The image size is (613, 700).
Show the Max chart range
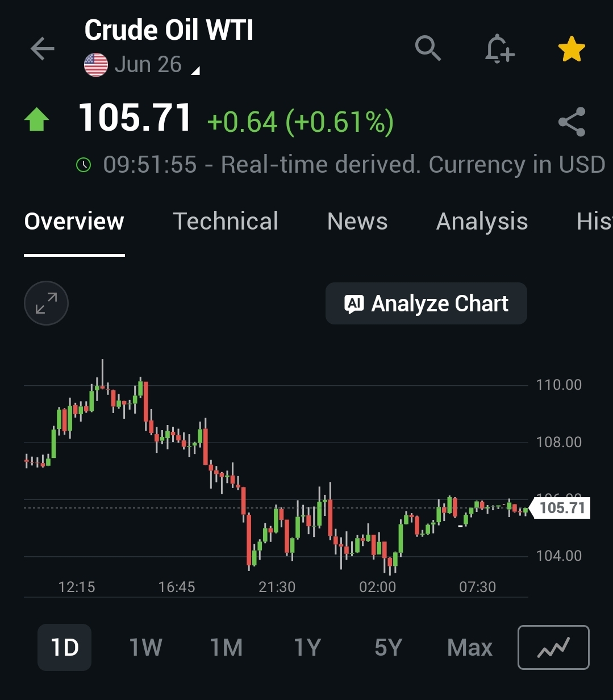pos(470,647)
